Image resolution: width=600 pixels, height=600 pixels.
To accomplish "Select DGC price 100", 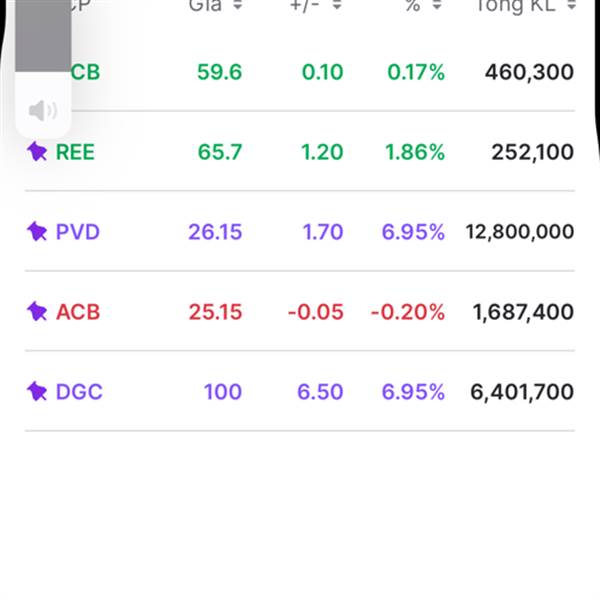I will [x=223, y=391].
